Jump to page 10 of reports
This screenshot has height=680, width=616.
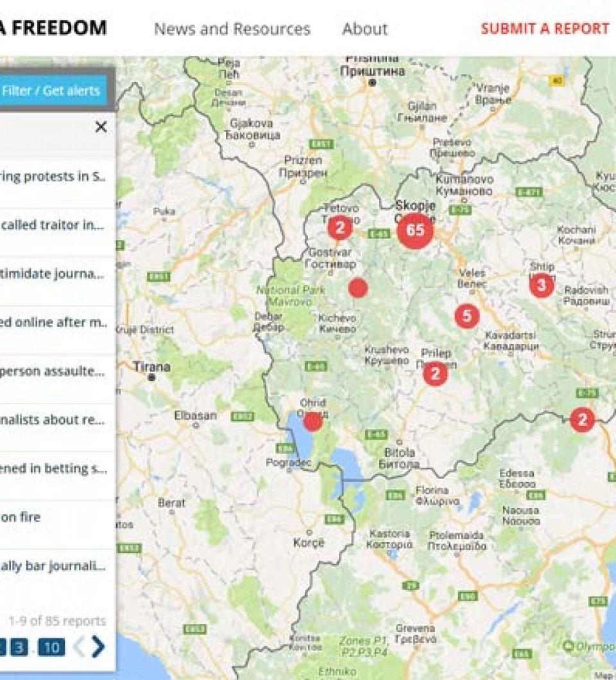pyautogui.click(x=51, y=647)
